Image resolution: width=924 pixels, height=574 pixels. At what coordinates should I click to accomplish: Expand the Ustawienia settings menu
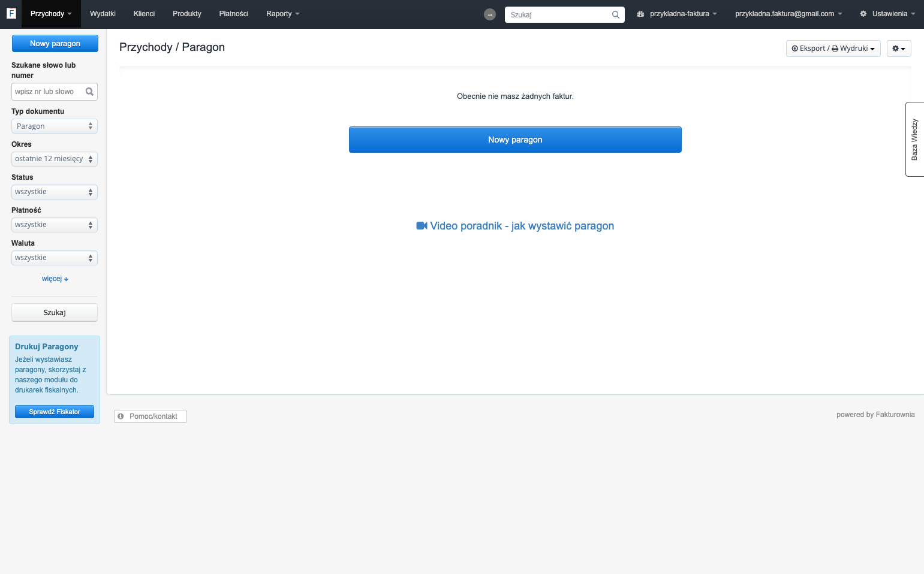[x=887, y=14]
